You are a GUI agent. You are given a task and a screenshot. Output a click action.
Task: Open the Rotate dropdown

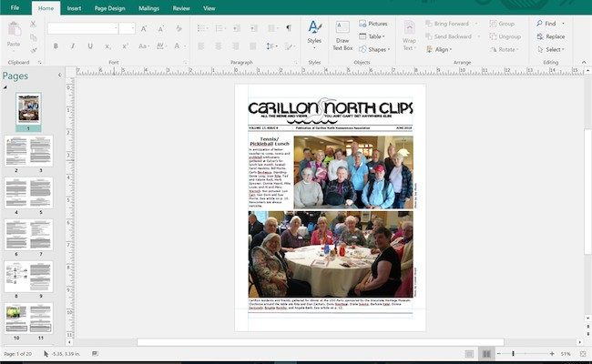click(505, 49)
